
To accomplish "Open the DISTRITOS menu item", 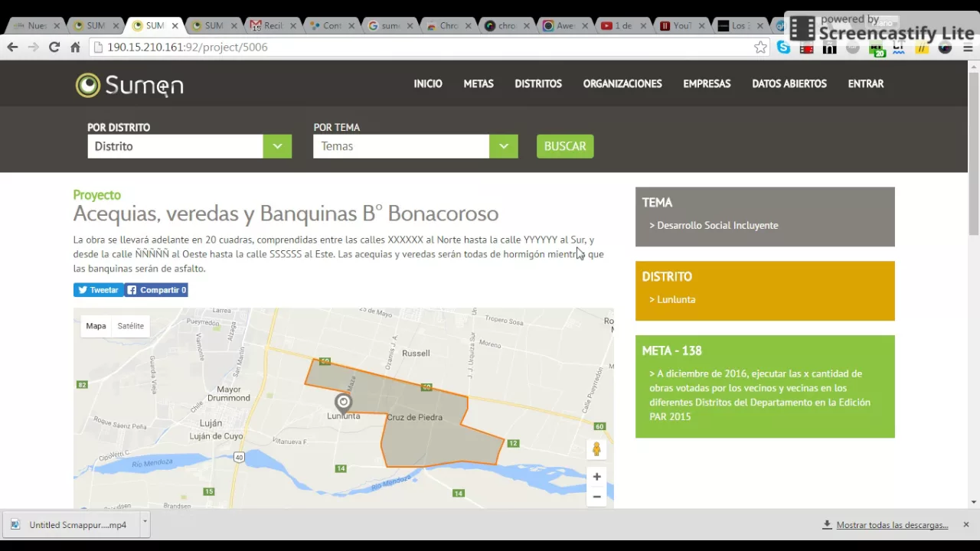I will [x=538, y=84].
